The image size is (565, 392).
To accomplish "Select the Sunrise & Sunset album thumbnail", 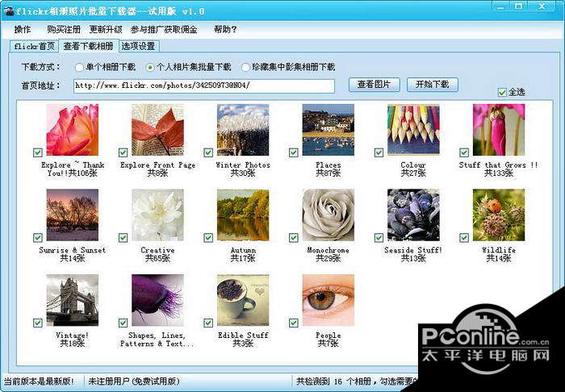I will click(x=73, y=215).
